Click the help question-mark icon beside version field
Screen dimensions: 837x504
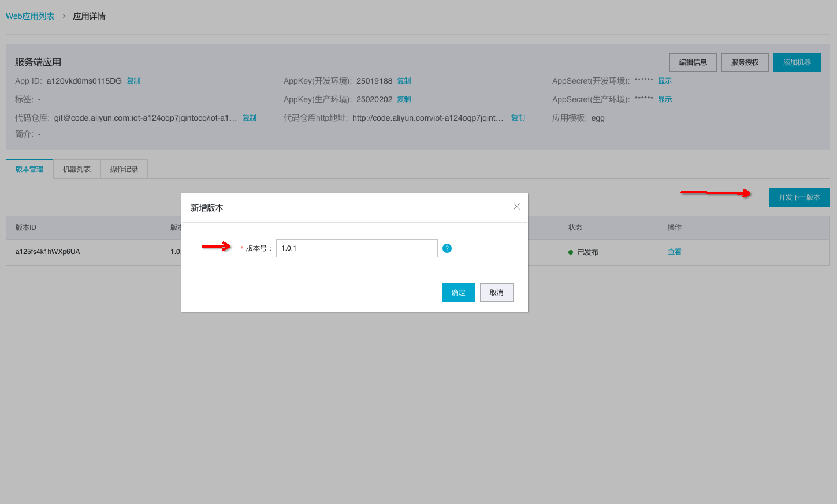(x=447, y=248)
